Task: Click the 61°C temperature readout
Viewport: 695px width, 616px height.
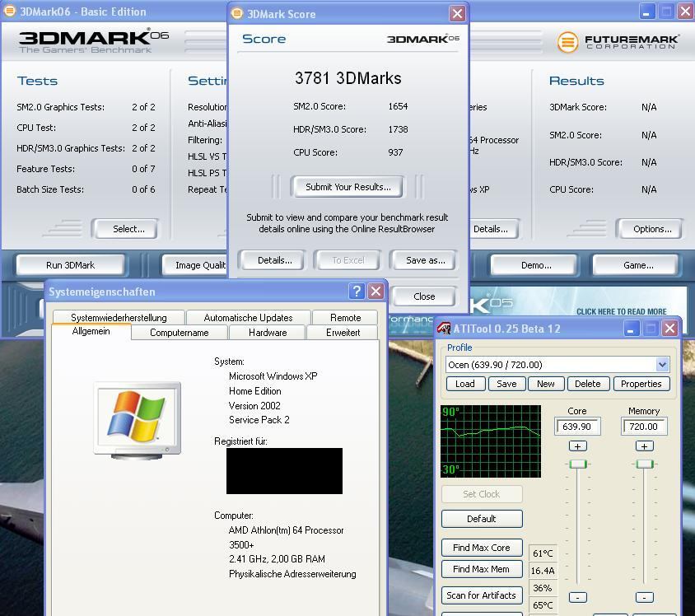Action: pos(543,553)
